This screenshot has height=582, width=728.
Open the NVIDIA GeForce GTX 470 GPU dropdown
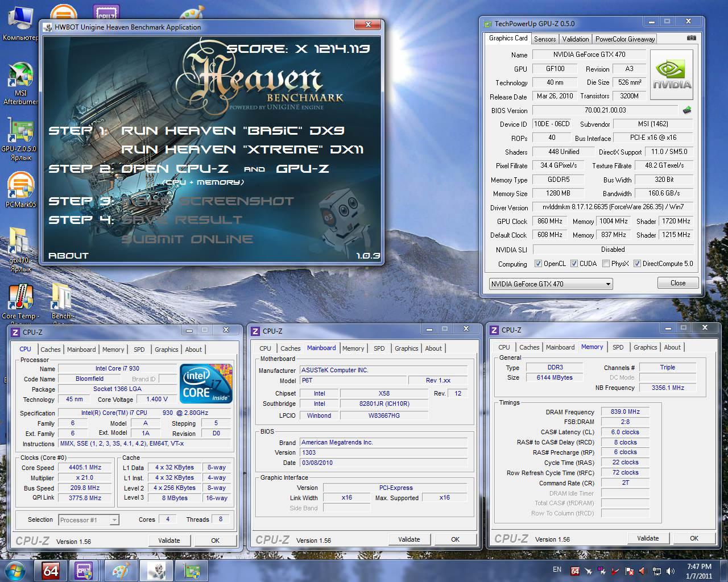point(551,284)
